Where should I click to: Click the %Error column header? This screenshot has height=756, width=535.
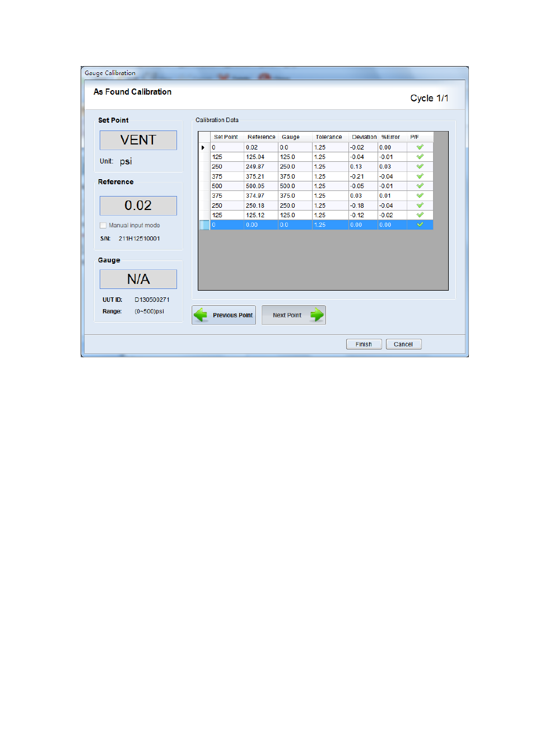point(392,137)
